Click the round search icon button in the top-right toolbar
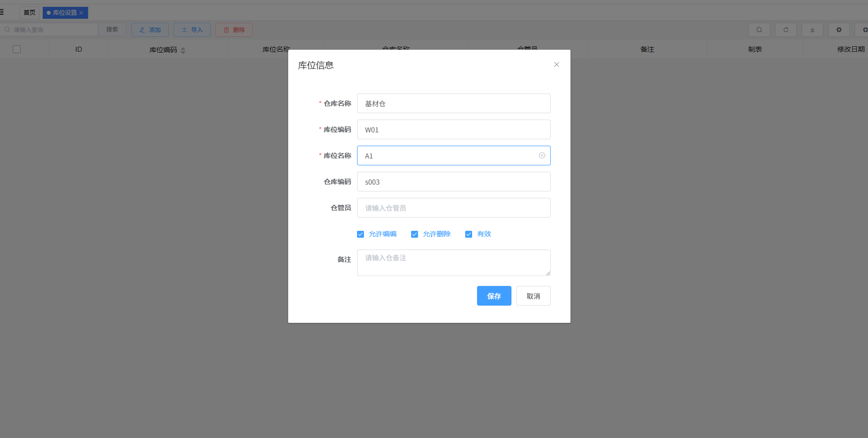 click(x=759, y=30)
